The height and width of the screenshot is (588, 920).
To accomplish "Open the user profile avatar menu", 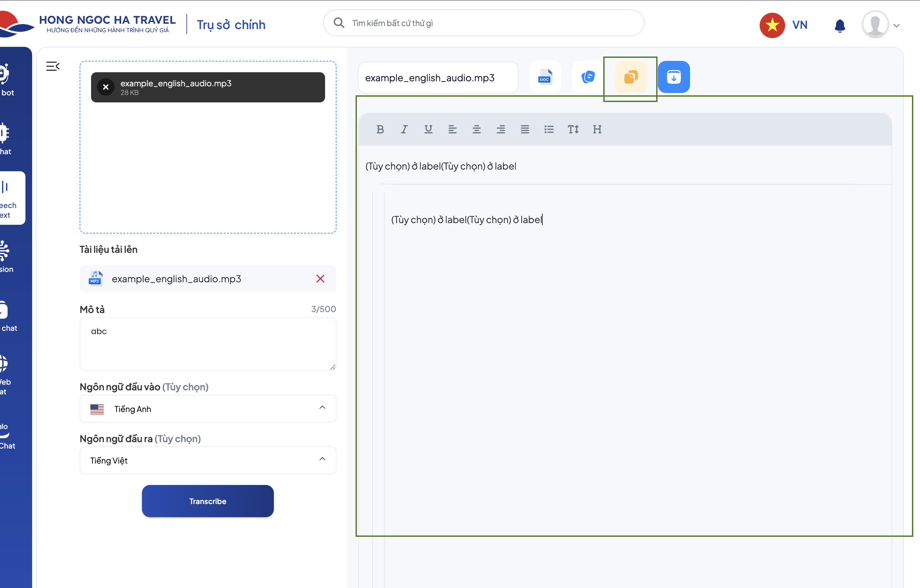I will tap(875, 24).
